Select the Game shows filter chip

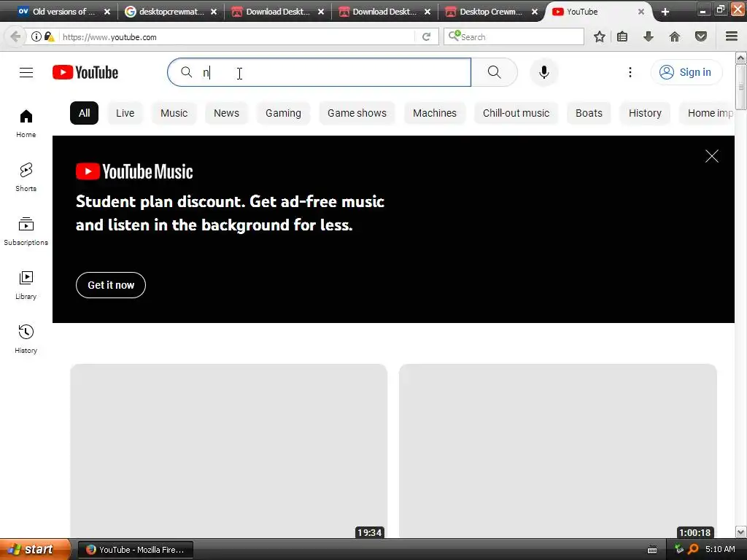click(357, 113)
